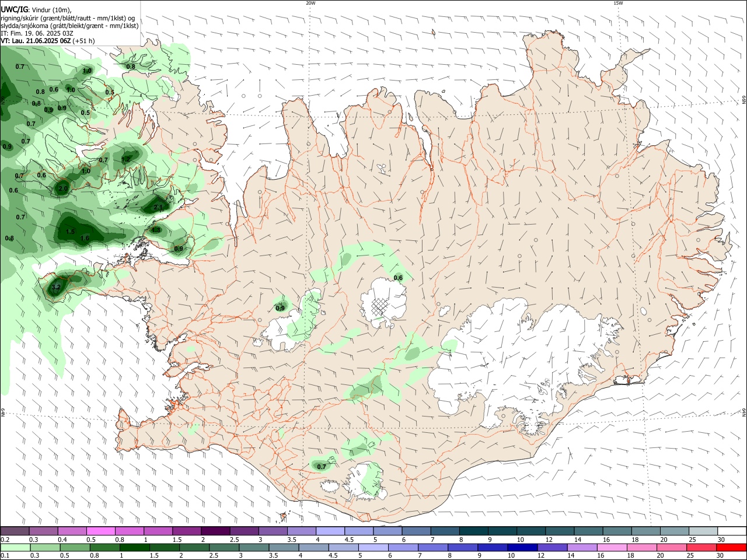This screenshot has width=747, height=560.
Task: Pick the upper legend swatch labelled 0.5
Action: (100, 531)
